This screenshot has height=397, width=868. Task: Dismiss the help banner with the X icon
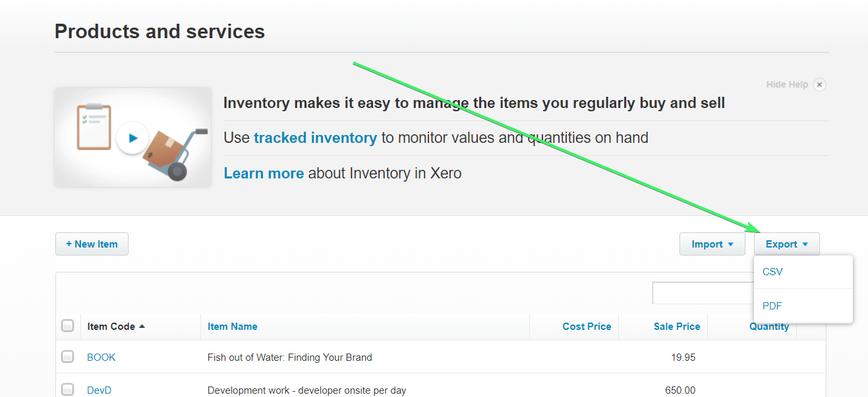(819, 84)
